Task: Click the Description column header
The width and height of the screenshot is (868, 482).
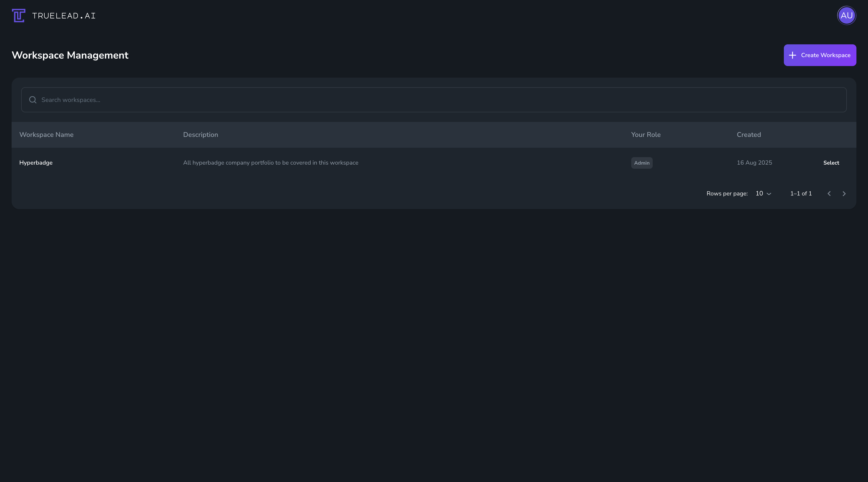Action: point(201,135)
